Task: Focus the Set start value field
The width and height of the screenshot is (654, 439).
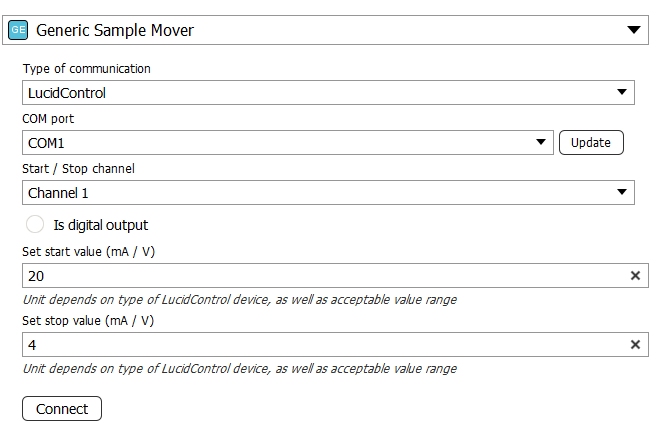Action: (320, 276)
